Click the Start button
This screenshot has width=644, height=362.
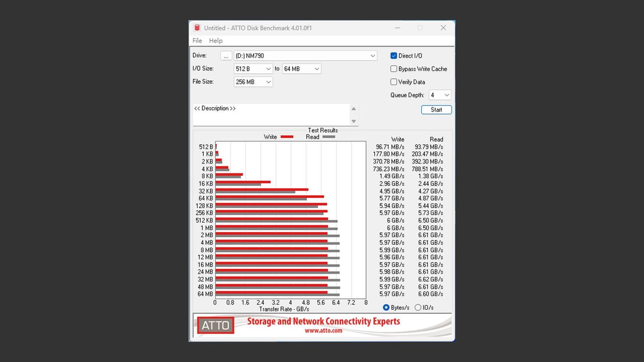click(436, 110)
